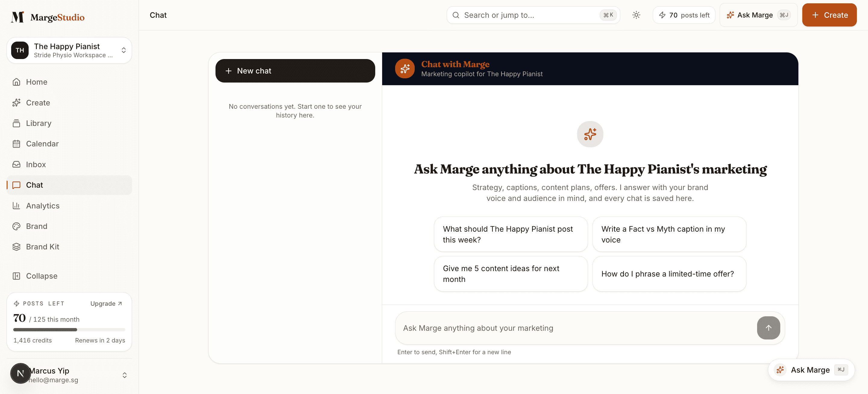The width and height of the screenshot is (868, 394).
Task: Focus the Search or jump to field
Action: point(533,15)
